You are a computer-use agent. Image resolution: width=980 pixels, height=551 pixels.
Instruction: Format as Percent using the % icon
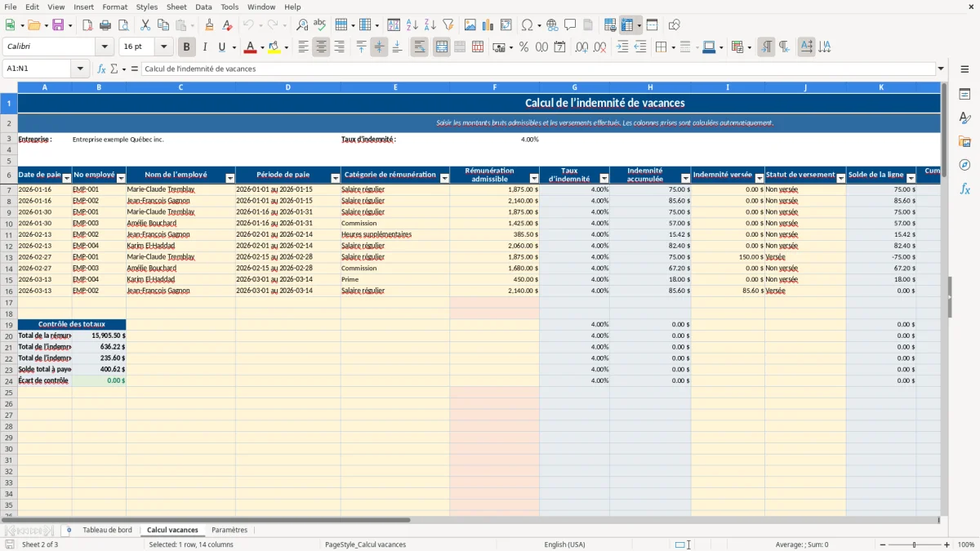point(523,47)
